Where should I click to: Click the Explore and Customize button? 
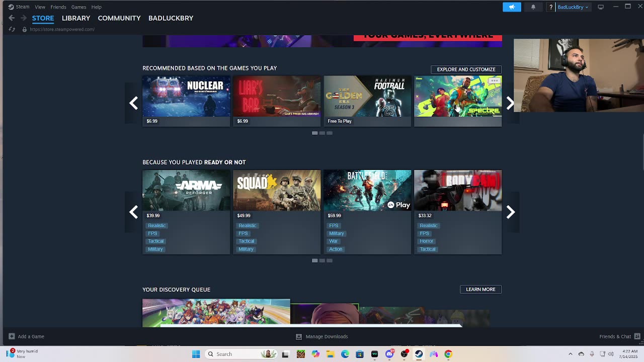tap(466, 69)
